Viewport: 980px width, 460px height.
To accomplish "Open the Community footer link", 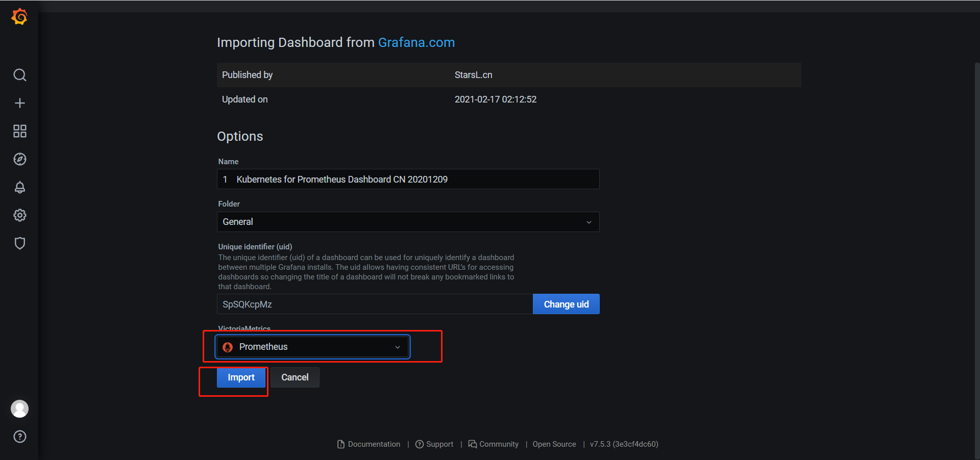I will point(494,444).
